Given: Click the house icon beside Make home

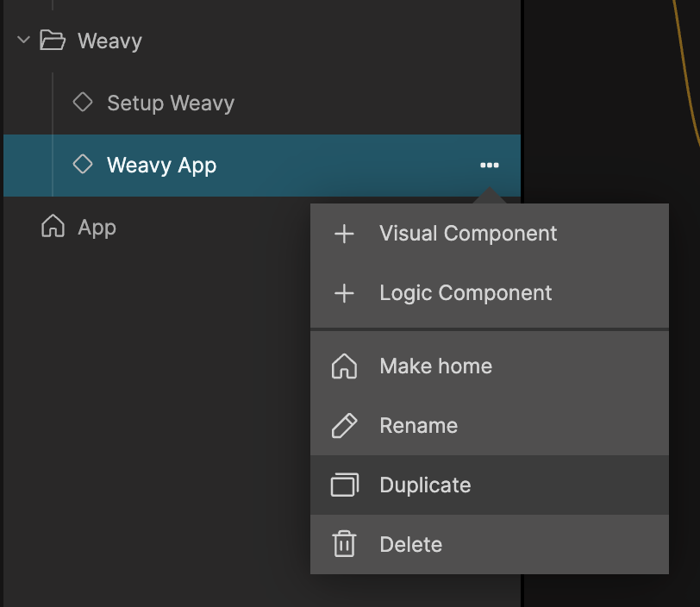Looking at the screenshot, I should 344,366.
